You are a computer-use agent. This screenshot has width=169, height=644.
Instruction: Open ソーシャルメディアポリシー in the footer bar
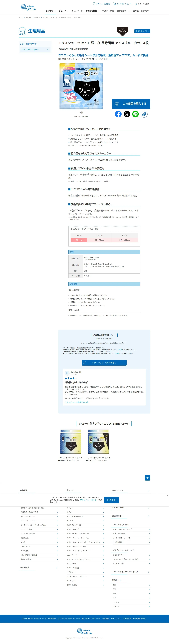pos(69,619)
